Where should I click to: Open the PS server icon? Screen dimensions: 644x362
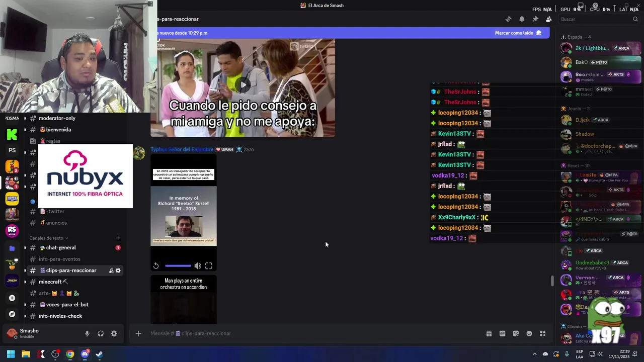tap(12, 150)
